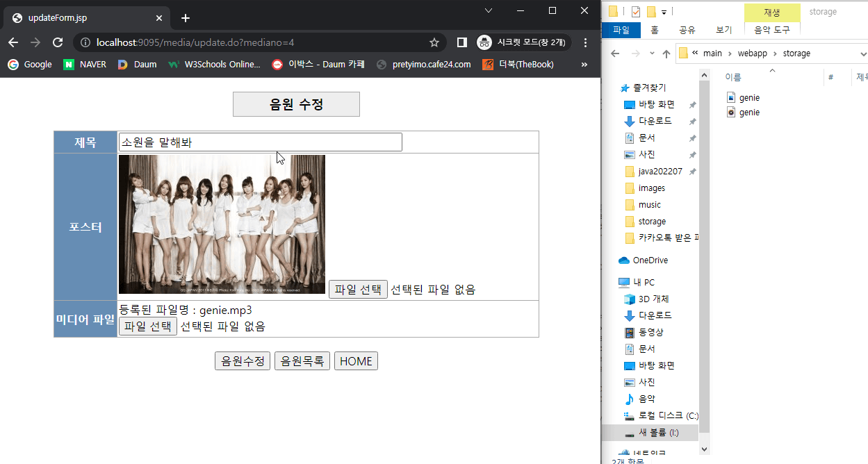
Task: Open Chrome three-dot menu
Action: [585, 42]
